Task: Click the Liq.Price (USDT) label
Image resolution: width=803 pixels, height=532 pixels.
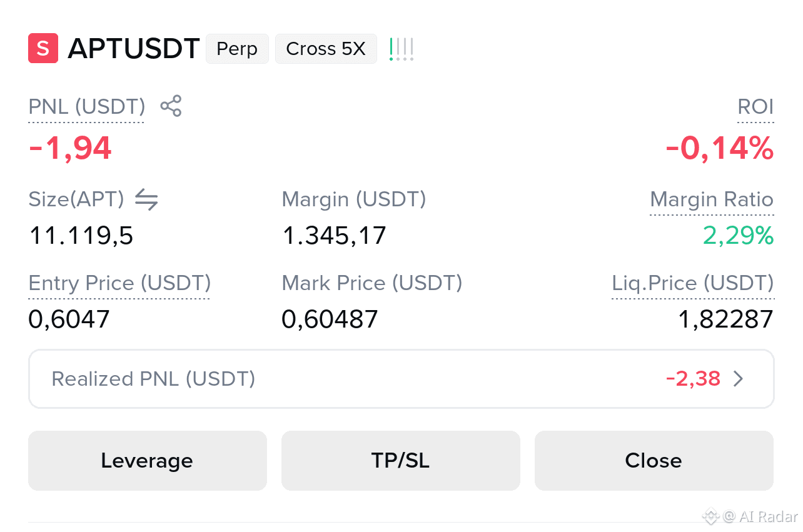Action: tap(693, 283)
